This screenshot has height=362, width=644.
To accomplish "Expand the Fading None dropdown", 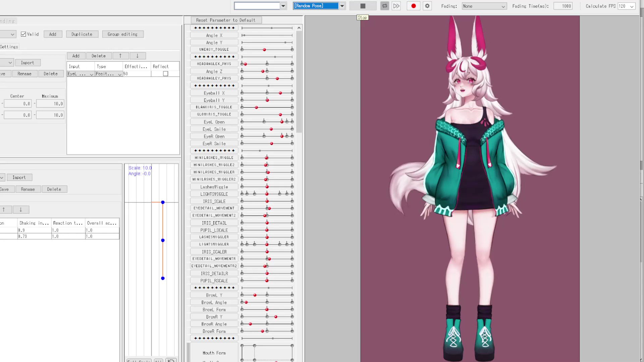I will click(x=484, y=6).
